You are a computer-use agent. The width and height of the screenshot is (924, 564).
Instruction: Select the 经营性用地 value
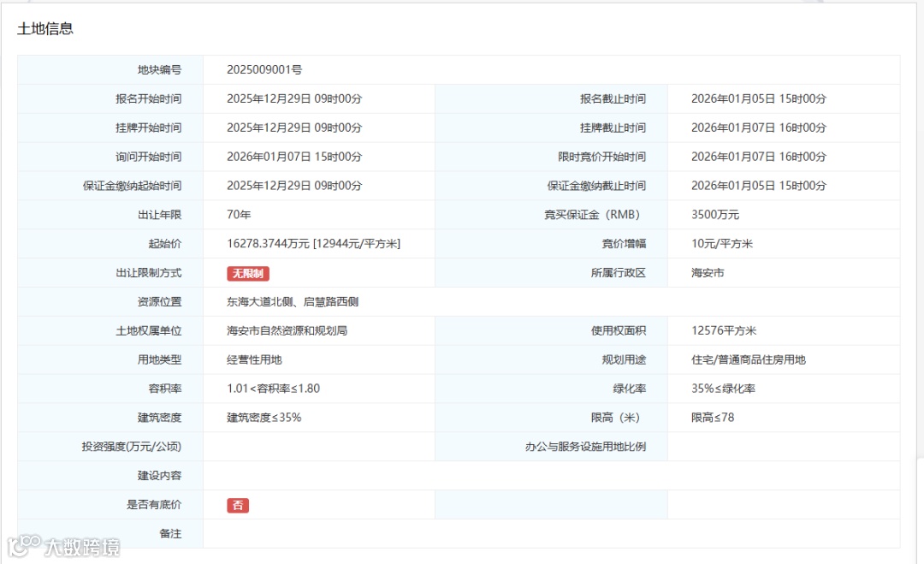pyautogui.click(x=255, y=359)
